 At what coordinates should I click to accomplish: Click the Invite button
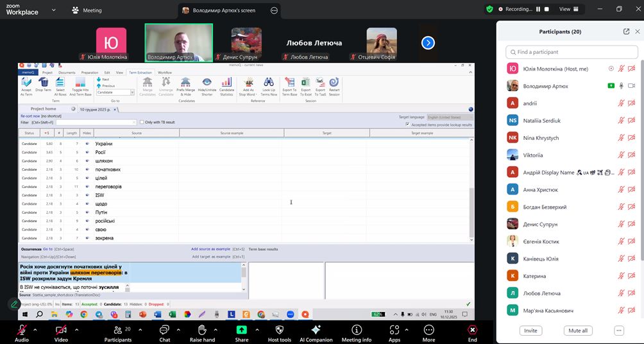coord(530,331)
